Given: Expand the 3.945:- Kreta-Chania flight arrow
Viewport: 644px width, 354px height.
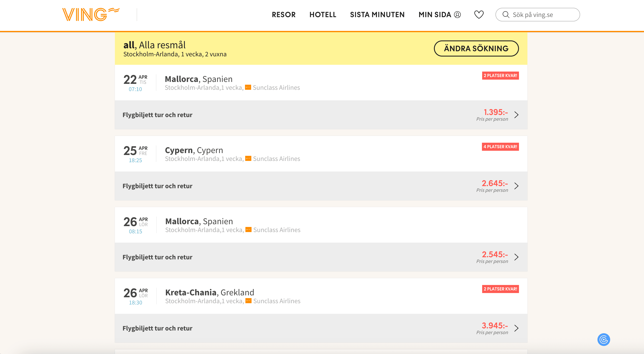Looking at the screenshot, I should point(516,328).
